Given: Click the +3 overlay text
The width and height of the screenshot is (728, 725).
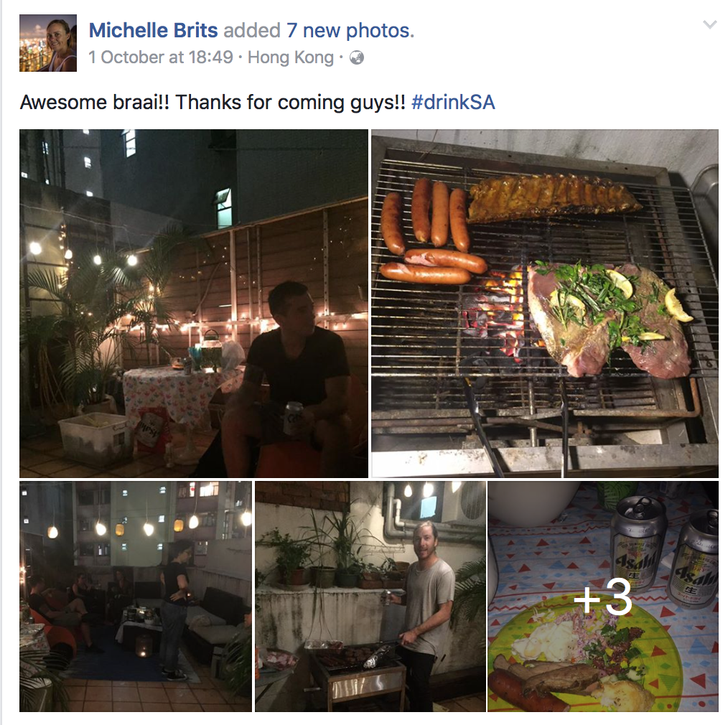Looking at the screenshot, I should (602, 598).
